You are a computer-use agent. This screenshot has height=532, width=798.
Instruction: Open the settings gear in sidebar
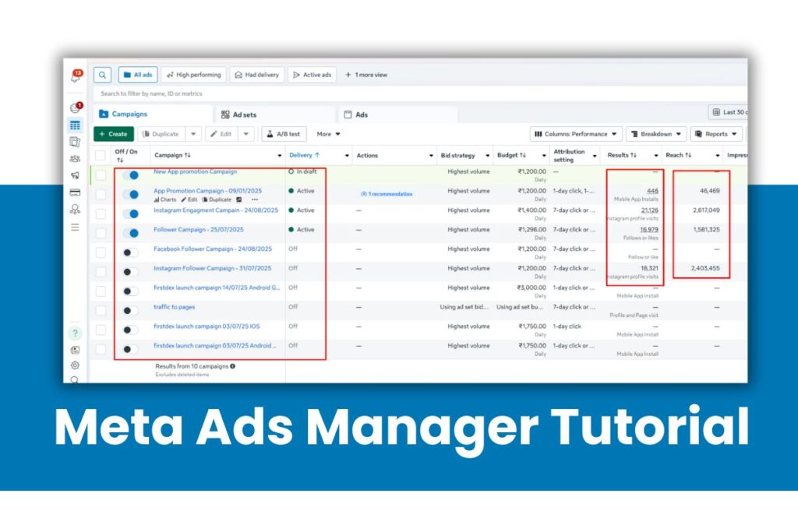(x=75, y=365)
